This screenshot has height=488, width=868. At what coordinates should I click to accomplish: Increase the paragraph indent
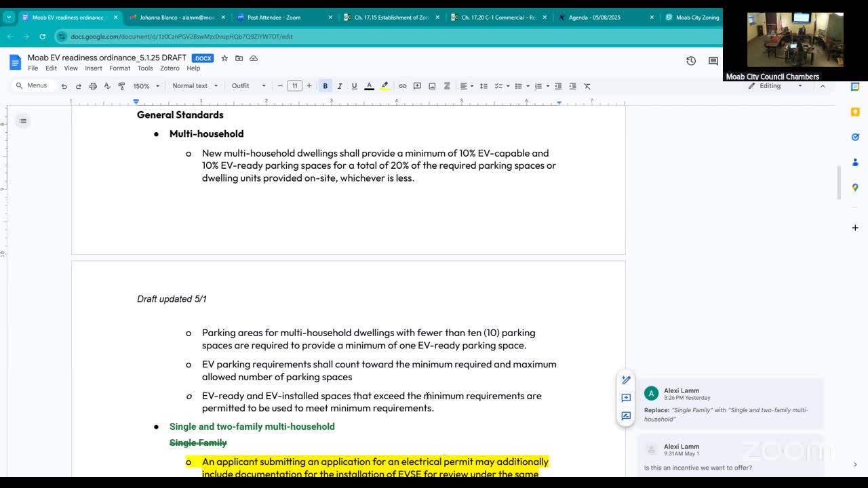pos(572,86)
